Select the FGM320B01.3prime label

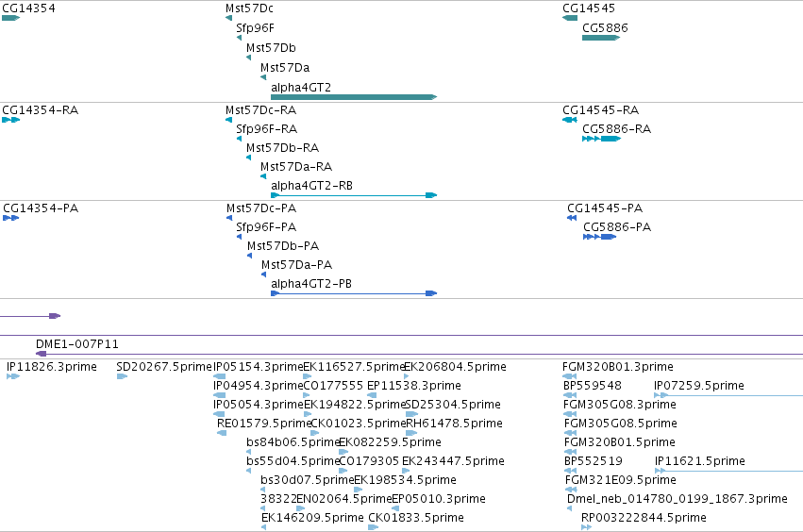618,367
